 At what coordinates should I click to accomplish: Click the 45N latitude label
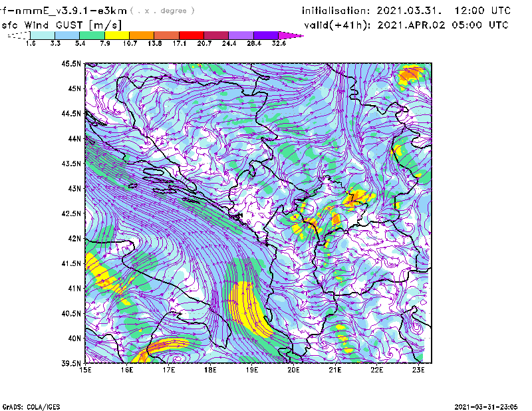[x=74, y=88]
